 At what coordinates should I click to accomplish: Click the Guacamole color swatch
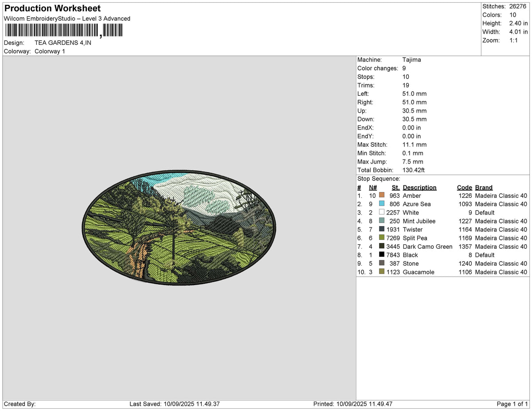coord(382,272)
